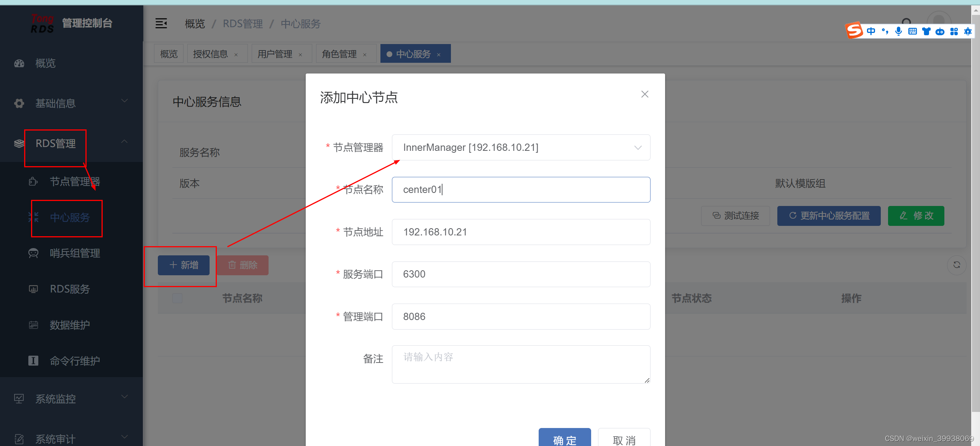Click the 删除 delete button
Viewport: 980px width, 446px height.
243,265
